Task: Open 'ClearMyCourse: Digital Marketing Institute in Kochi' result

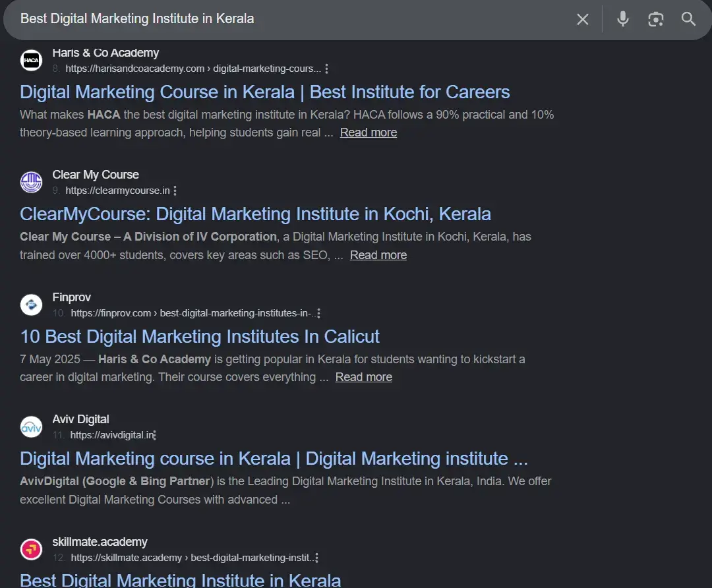Action: pyautogui.click(x=255, y=214)
